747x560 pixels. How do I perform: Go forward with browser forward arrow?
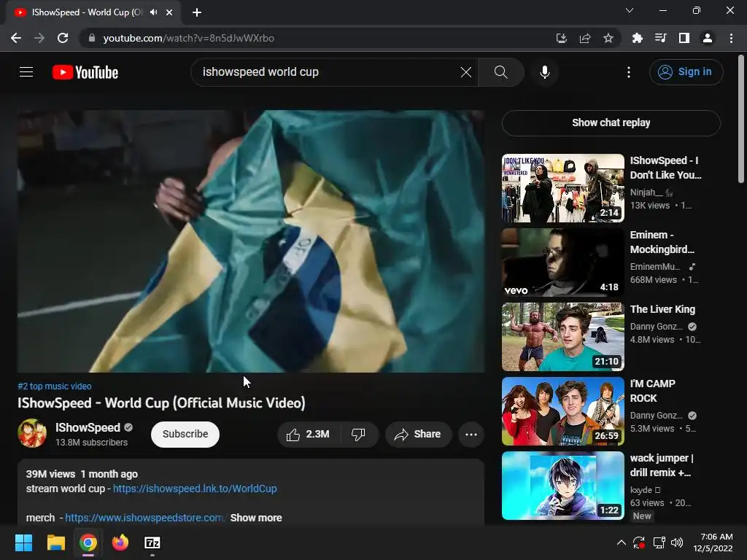click(39, 38)
